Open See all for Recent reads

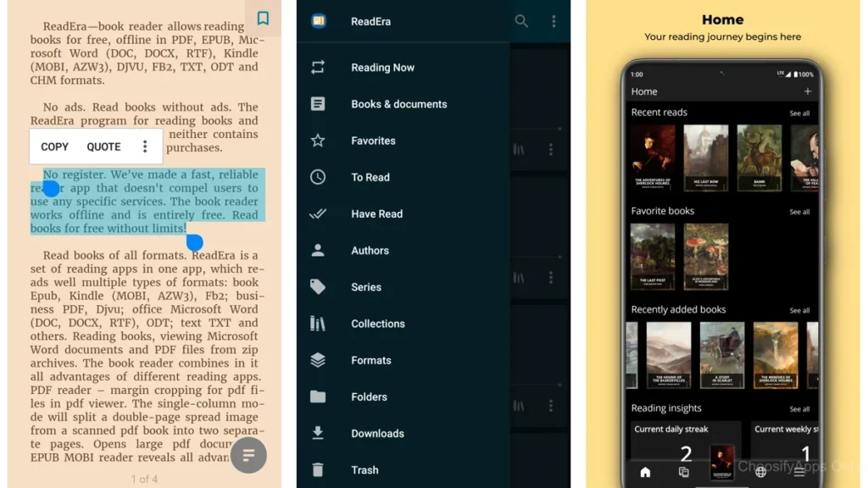click(799, 114)
